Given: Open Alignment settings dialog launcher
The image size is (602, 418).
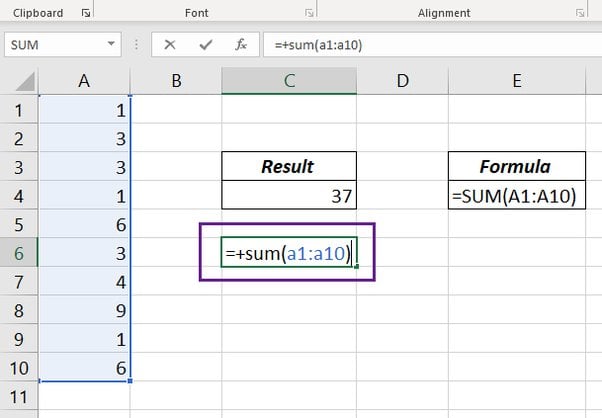Looking at the screenshot, I should point(581,13).
